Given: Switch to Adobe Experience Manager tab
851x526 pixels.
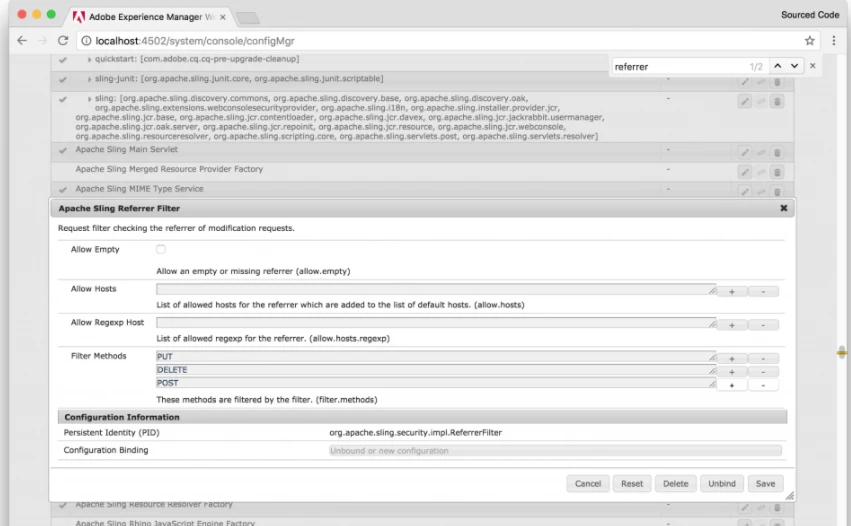Looking at the screenshot, I should 151,17.
